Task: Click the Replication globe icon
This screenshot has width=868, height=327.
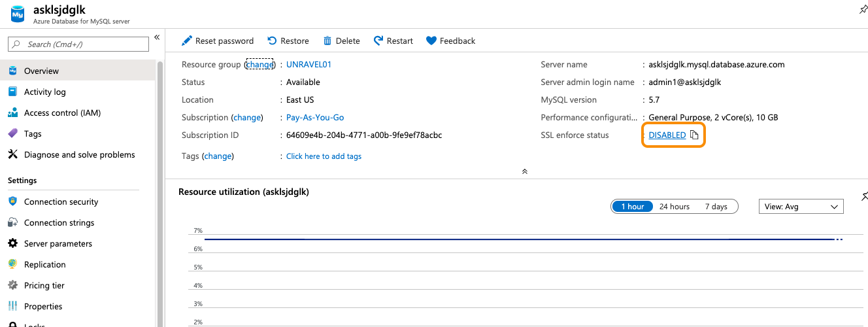Action: (x=12, y=264)
